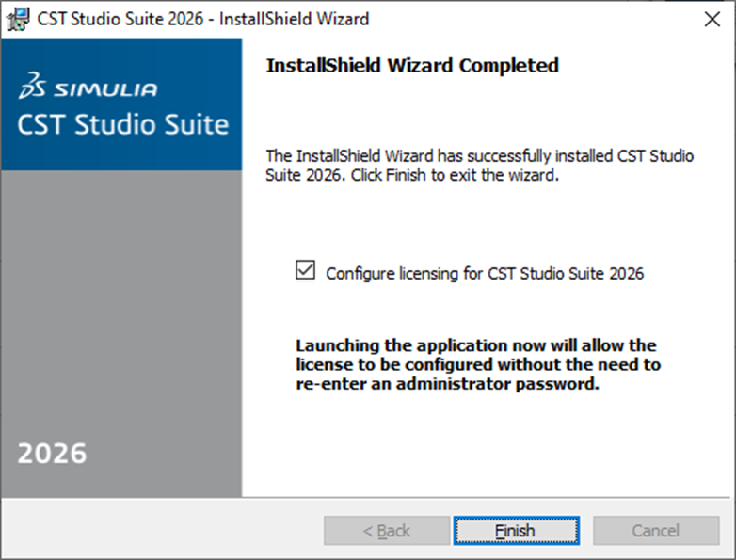Click the installer icon in the title bar
This screenshot has width=736, height=560.
(18, 19)
